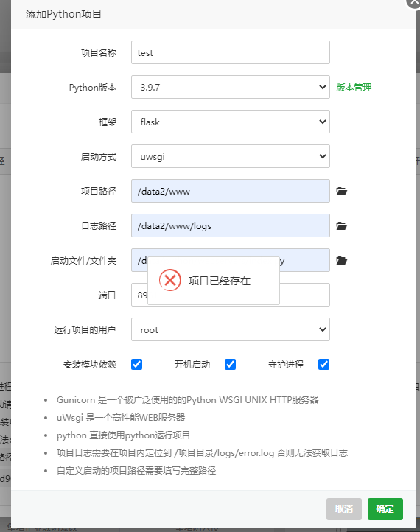Click the 安装模块依赖 label text
Screen dimensions: 420x532
click(x=90, y=365)
